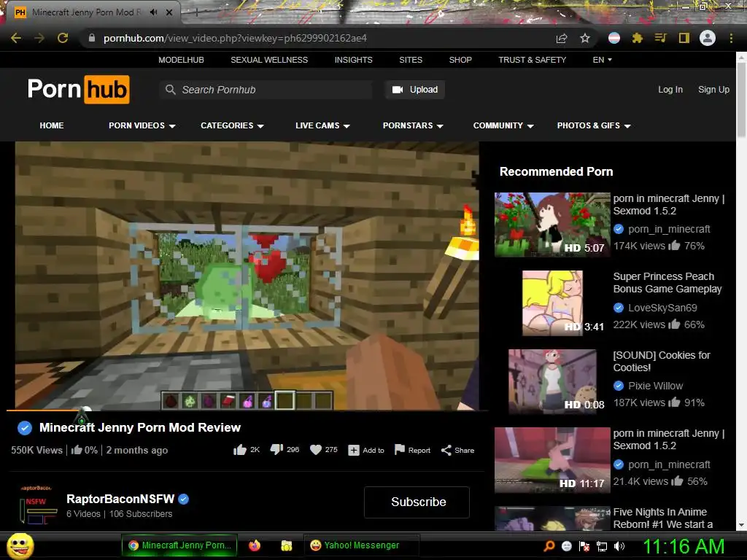Open the RaptorBaconNSFW channel name link
This screenshot has height=560, width=747.
click(x=120, y=499)
